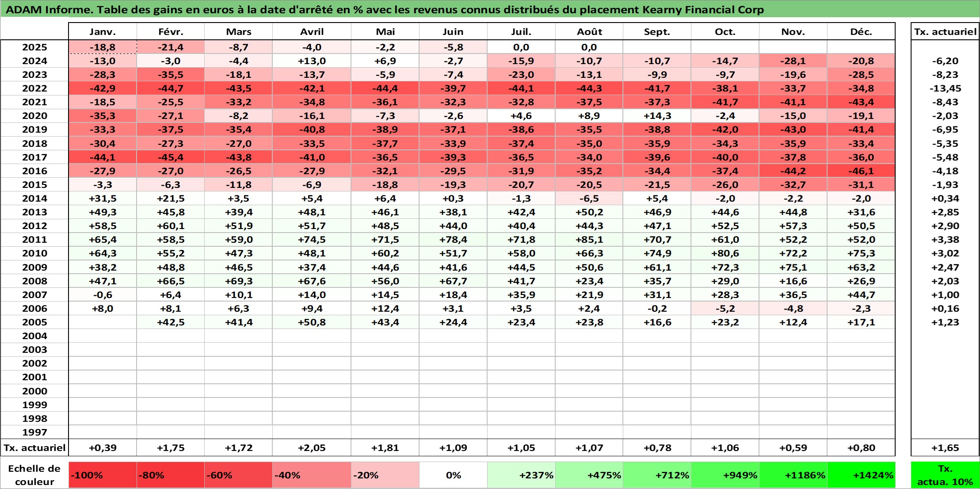980x489 pixels.
Task: Click cell -28,1 in November 2024
Action: [x=793, y=61]
